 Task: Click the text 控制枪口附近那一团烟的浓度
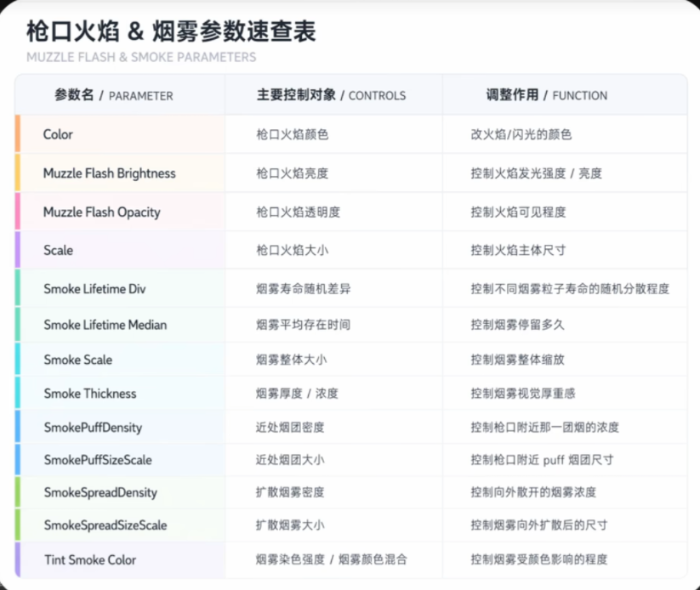(545, 427)
